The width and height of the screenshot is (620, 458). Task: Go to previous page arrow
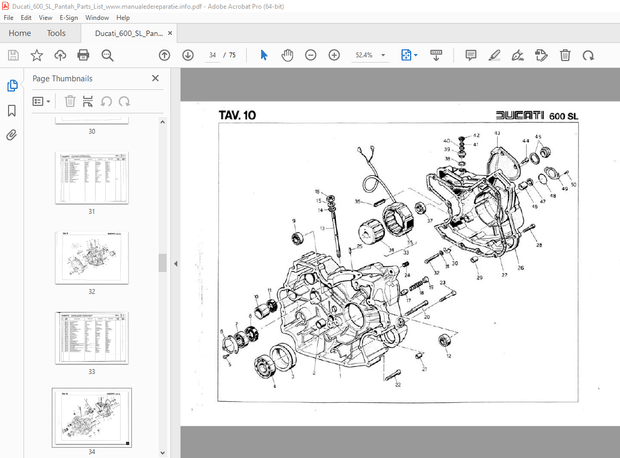pyautogui.click(x=164, y=55)
